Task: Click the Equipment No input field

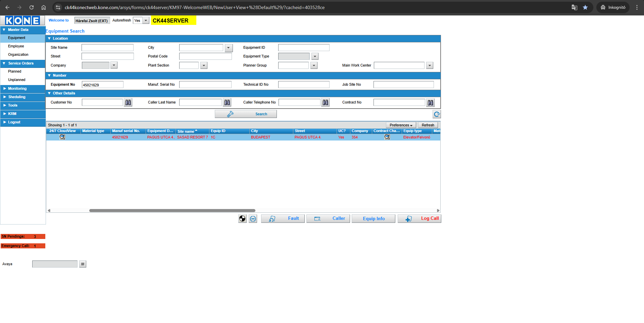Action: (102, 85)
